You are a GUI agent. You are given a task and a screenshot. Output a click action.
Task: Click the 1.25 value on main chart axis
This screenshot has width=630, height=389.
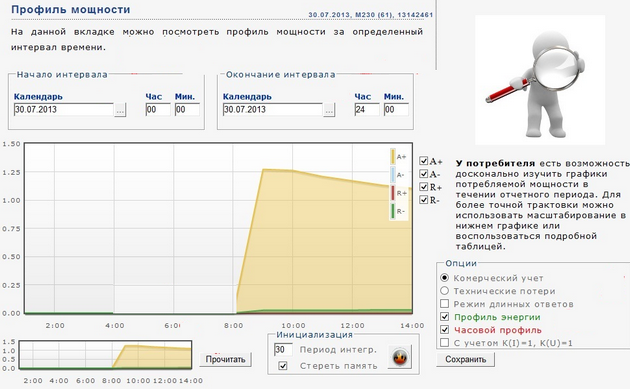pos(11,172)
